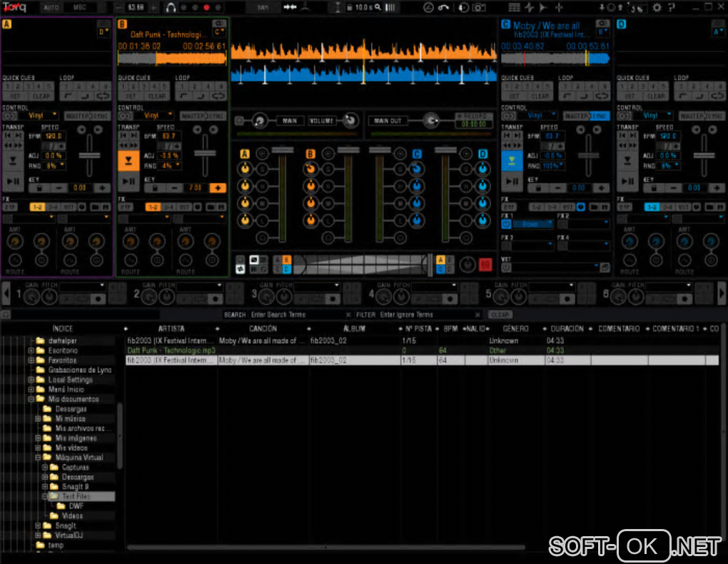This screenshot has width=728, height=564.
Task: Click the camera snapshot icon in top toolbar
Action: pyautogui.click(x=479, y=7)
